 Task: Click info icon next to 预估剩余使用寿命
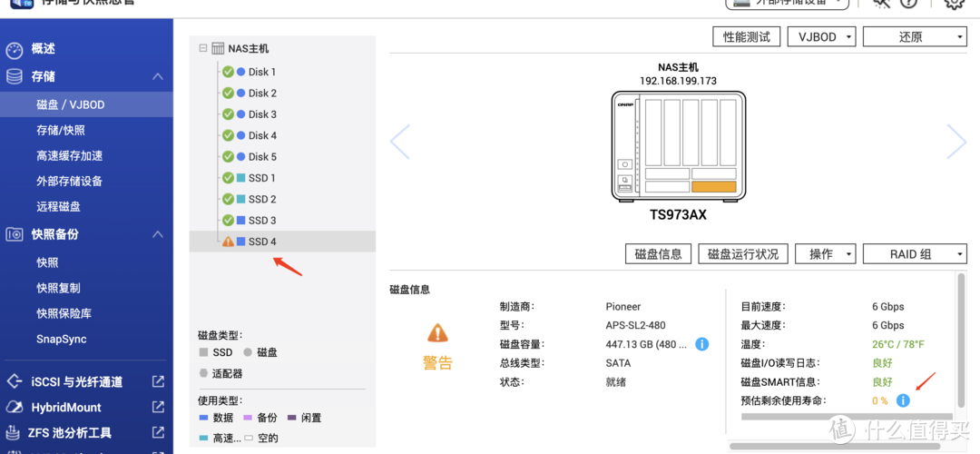pos(903,400)
